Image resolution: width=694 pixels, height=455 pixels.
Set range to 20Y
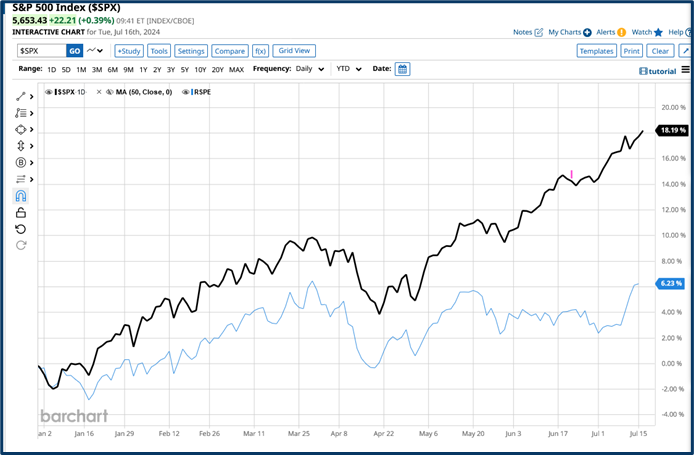click(x=217, y=69)
